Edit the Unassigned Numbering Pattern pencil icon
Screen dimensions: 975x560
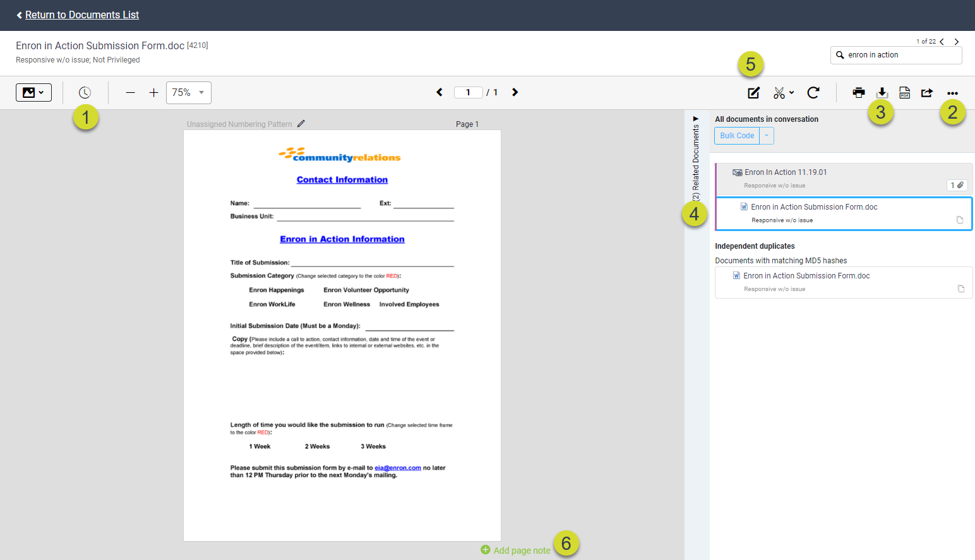301,124
